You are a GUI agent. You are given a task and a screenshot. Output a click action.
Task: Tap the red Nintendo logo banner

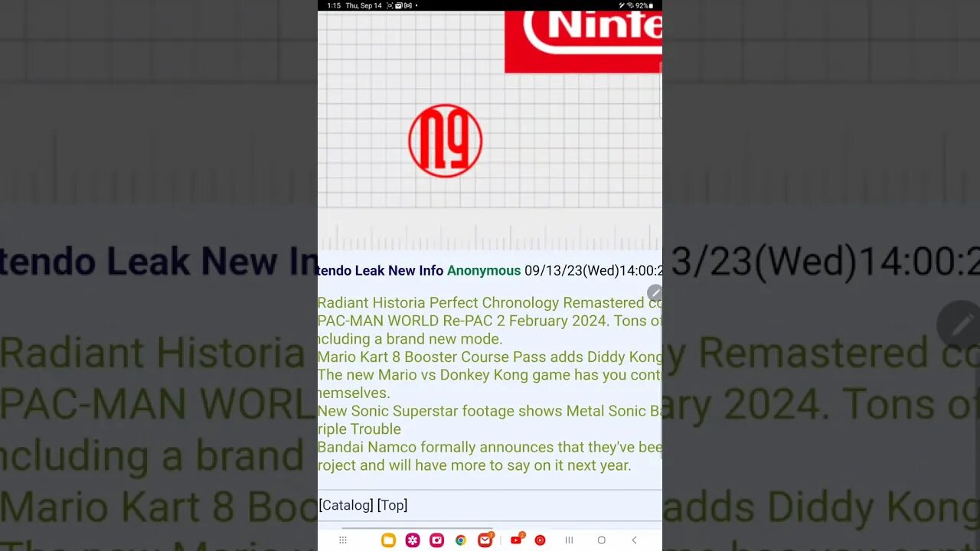pyautogui.click(x=583, y=42)
